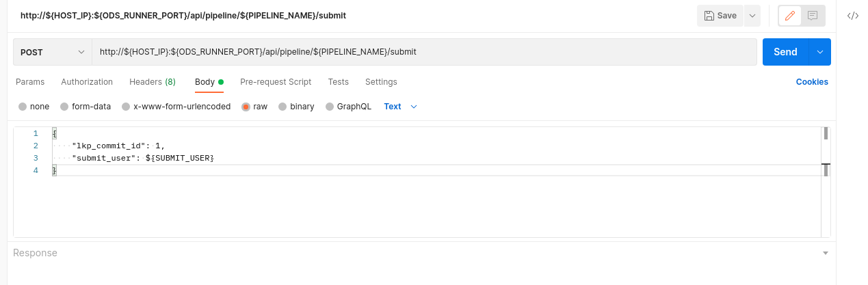Expand the Response panel arrow
Screen dimensions: 868x285
(x=826, y=253)
